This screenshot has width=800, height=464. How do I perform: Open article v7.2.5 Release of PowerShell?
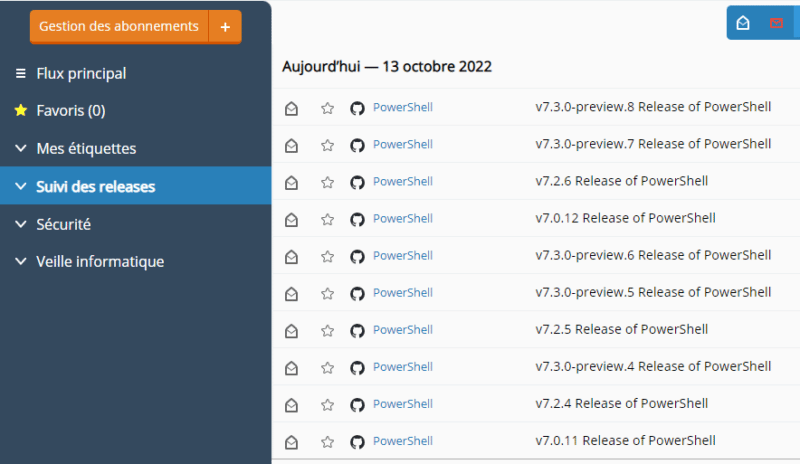621,329
